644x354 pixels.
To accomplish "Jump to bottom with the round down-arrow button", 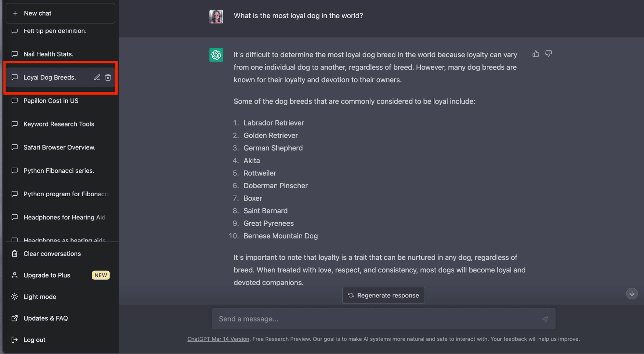I will 632,293.
